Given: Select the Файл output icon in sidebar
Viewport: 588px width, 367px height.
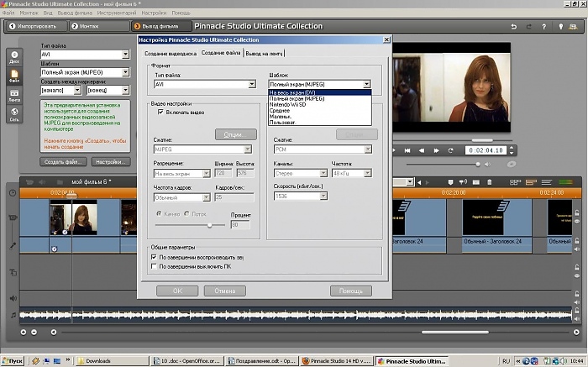Looking at the screenshot, I should (x=14, y=77).
